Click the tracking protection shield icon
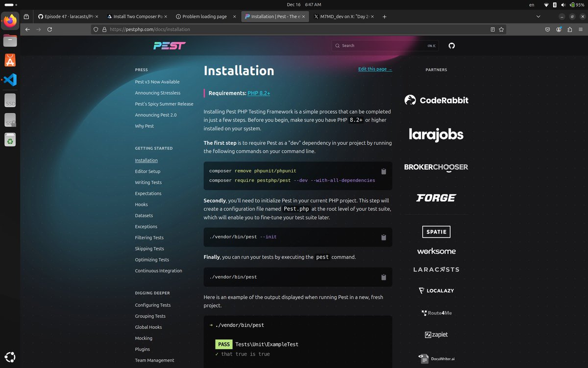 click(x=96, y=29)
